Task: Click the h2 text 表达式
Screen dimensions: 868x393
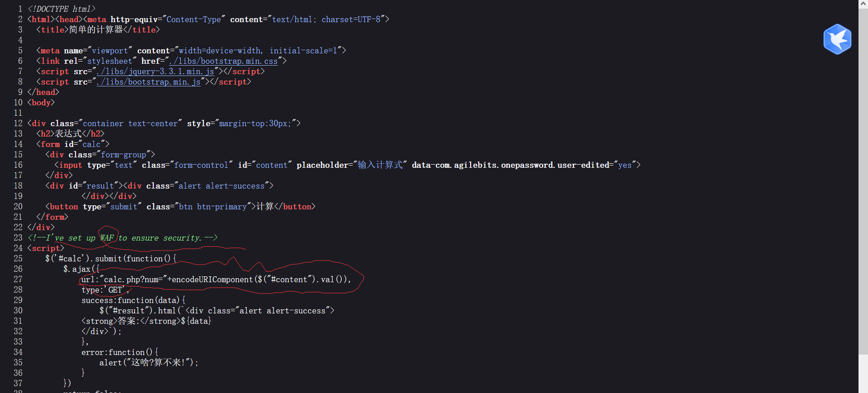Action: pyautogui.click(x=68, y=134)
